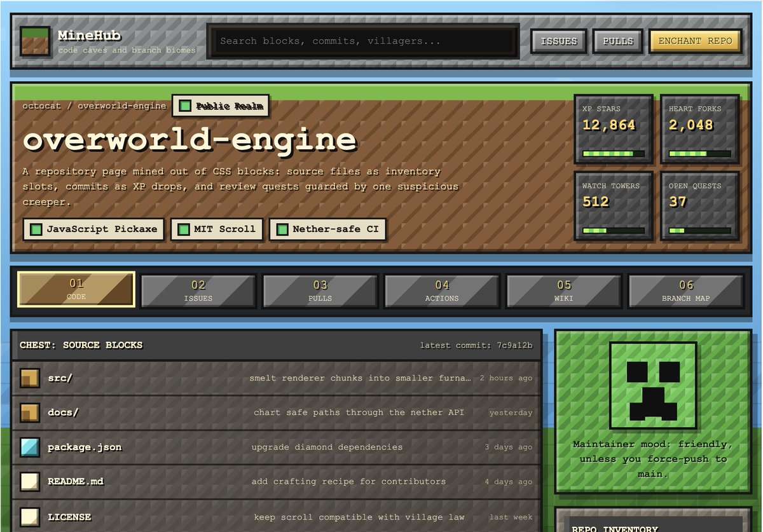Open the LICENSE file name
The image size is (763, 532).
69,517
